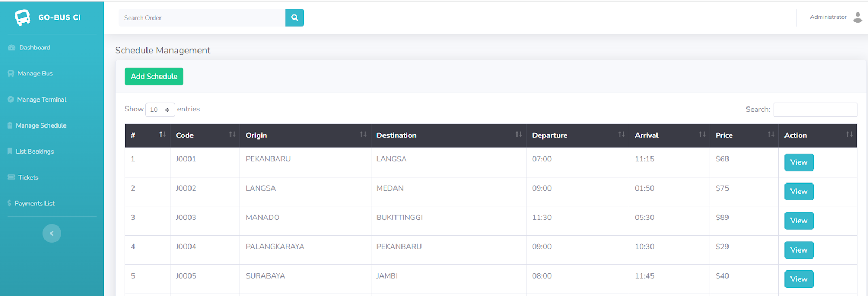Image resolution: width=868 pixels, height=296 pixels.
Task: Select the PALANGKARAYA origin cell
Action: [x=305, y=250]
